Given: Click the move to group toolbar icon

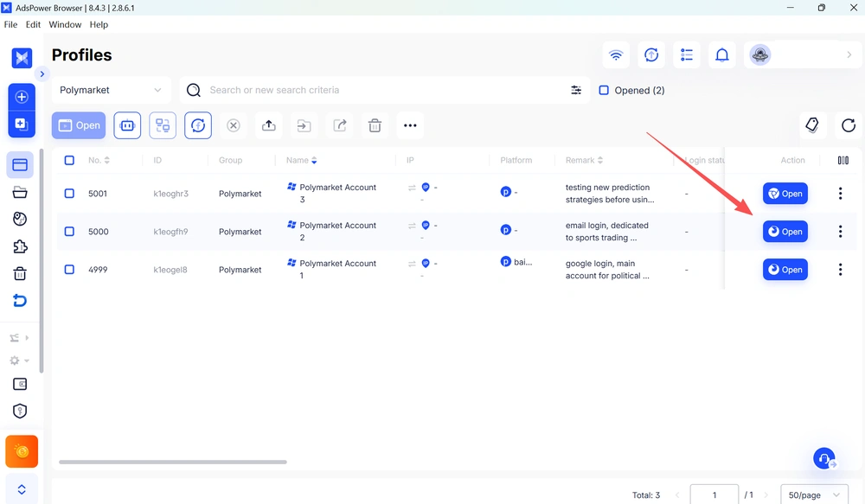Looking at the screenshot, I should (304, 125).
